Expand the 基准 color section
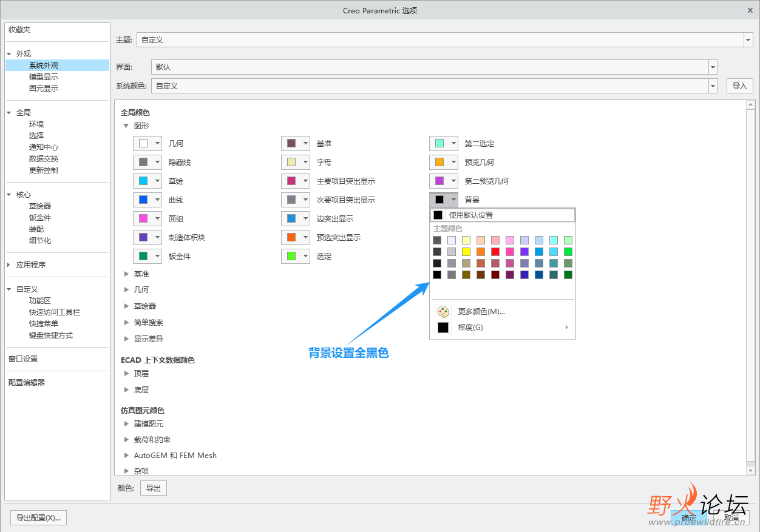The height and width of the screenshot is (532, 760). click(x=126, y=275)
